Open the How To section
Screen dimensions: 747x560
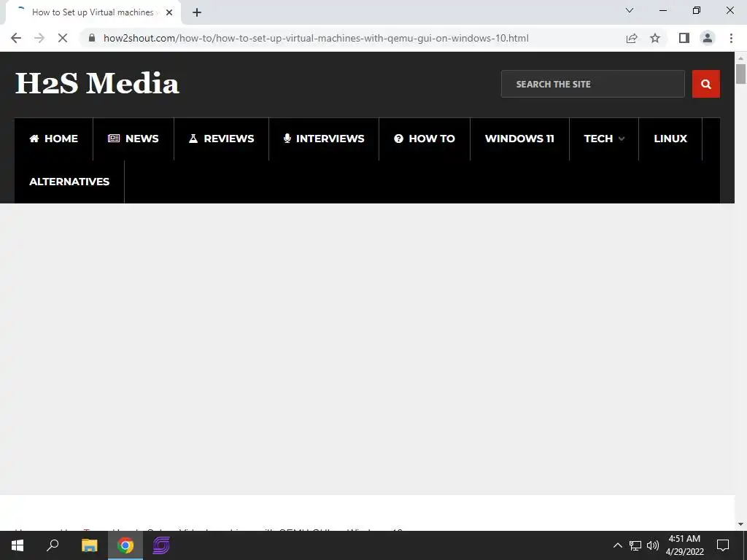click(425, 139)
